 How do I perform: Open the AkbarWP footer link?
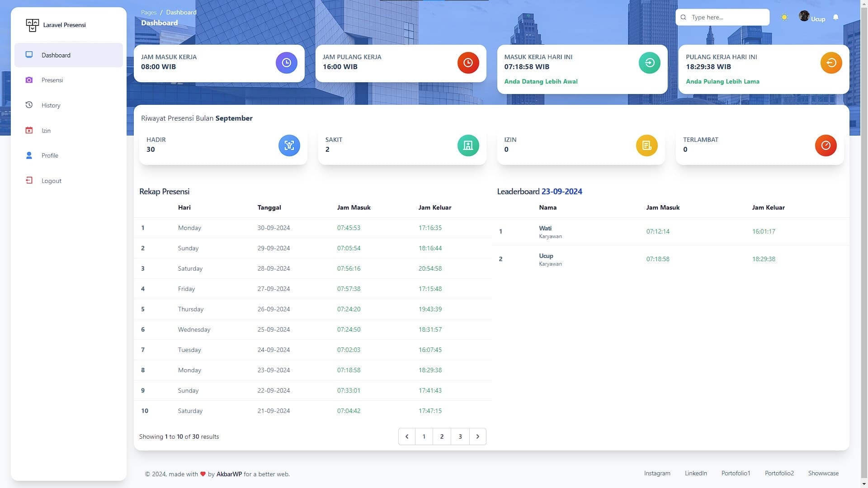click(229, 474)
